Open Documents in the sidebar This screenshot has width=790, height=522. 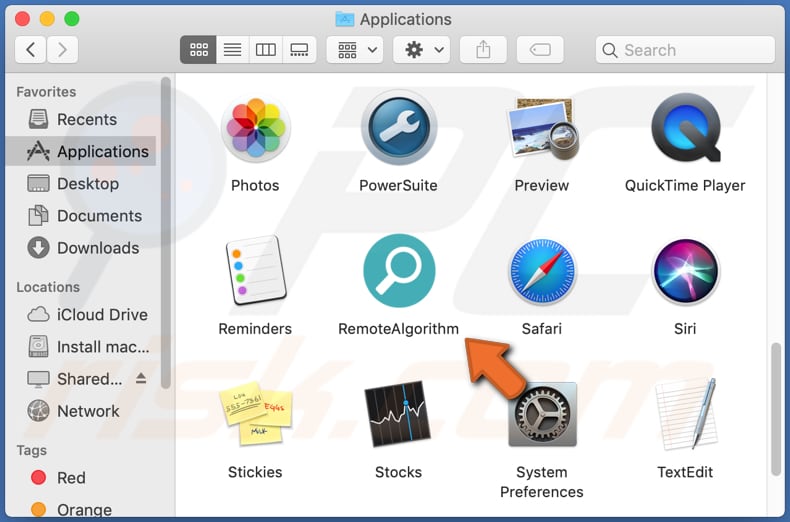[81, 216]
